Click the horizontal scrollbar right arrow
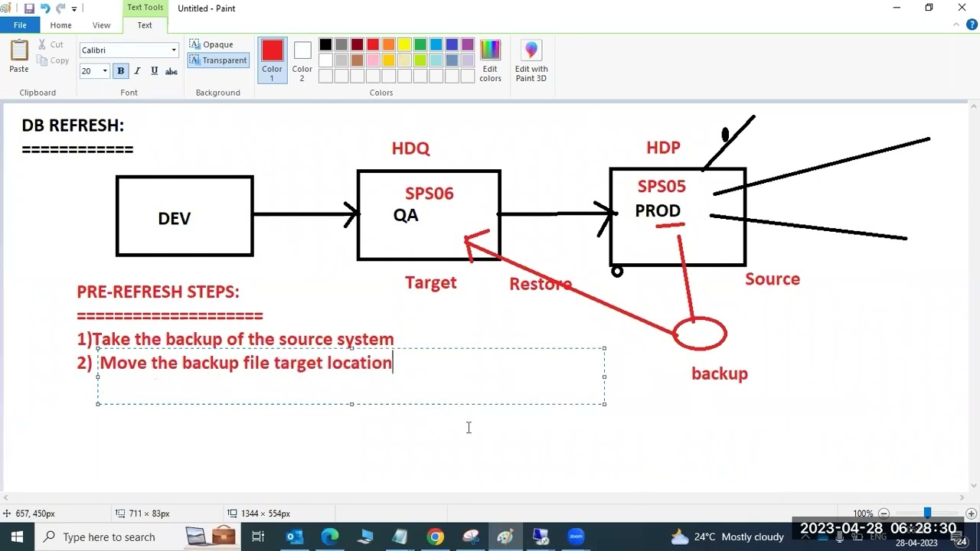 point(962,497)
